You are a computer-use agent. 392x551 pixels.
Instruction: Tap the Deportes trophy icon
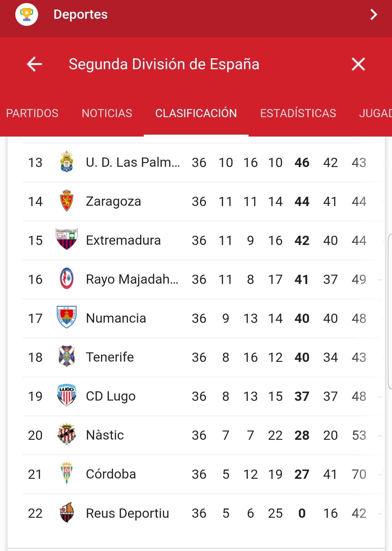pos(27,14)
